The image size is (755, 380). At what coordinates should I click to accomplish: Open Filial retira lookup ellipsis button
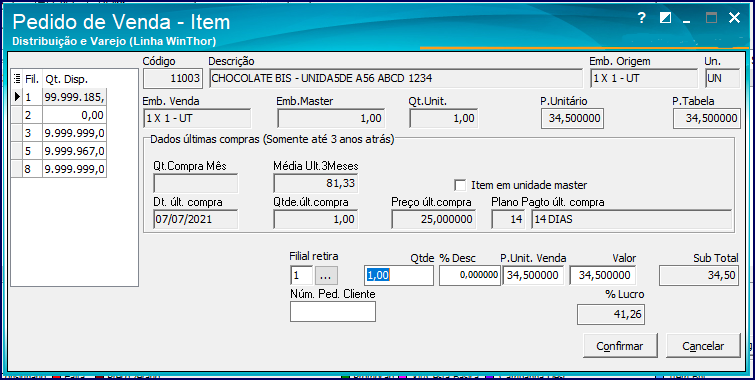tap(326, 275)
